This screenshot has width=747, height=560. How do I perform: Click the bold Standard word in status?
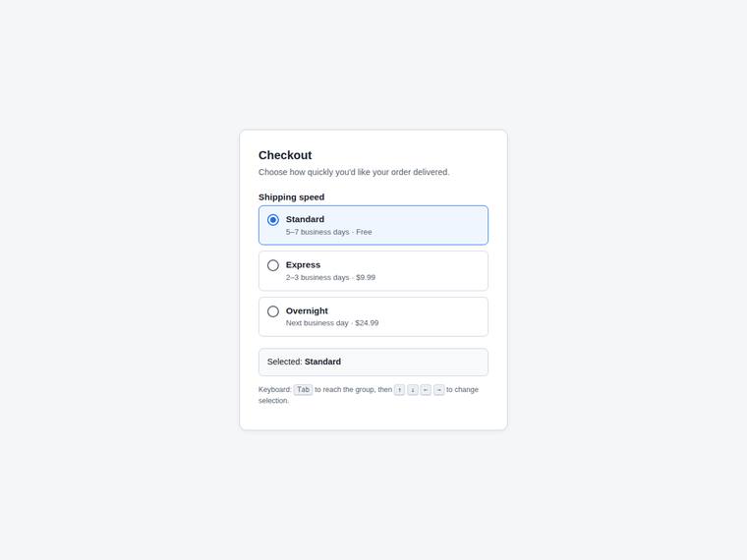click(322, 362)
